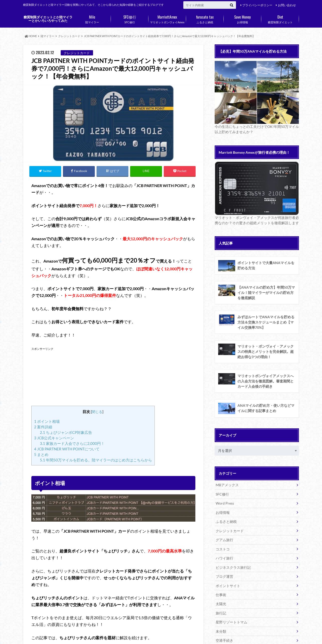
Task: Click the point comparison table image
Action: pyautogui.click(x=113, y=508)
